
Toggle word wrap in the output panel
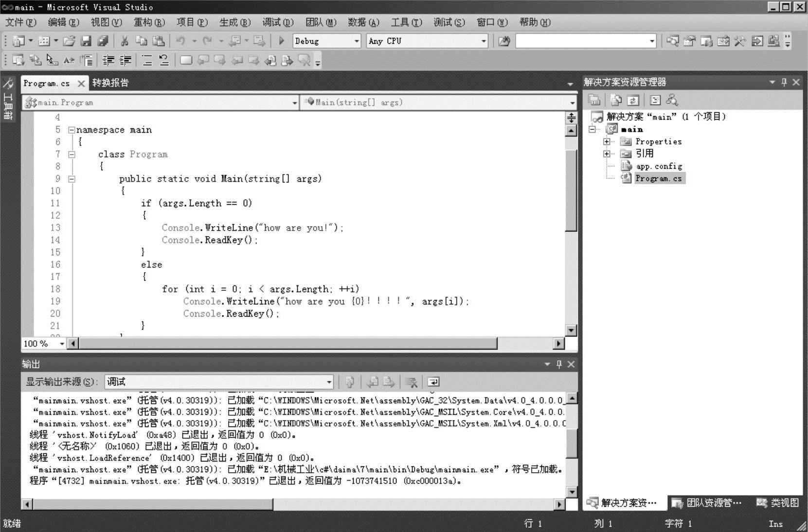(x=433, y=382)
